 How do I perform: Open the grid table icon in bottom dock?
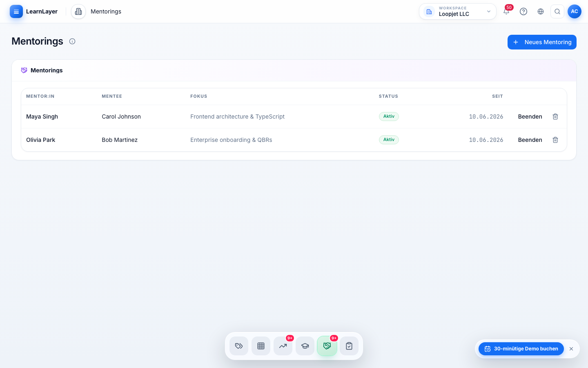point(261,346)
